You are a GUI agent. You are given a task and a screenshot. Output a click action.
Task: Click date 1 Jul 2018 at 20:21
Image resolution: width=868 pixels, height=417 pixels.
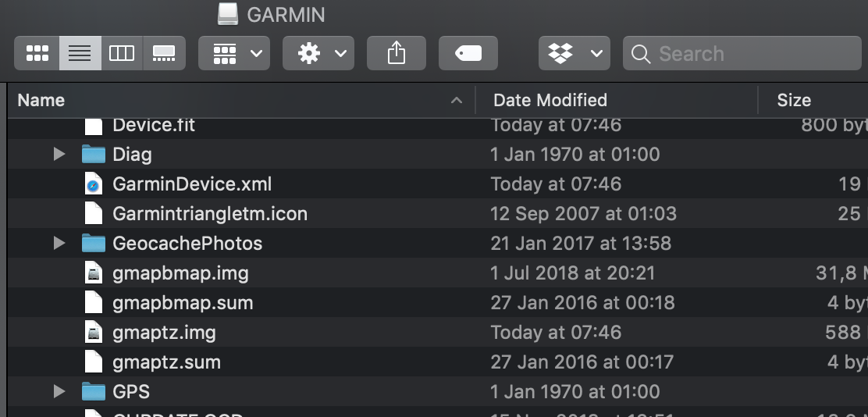572,273
